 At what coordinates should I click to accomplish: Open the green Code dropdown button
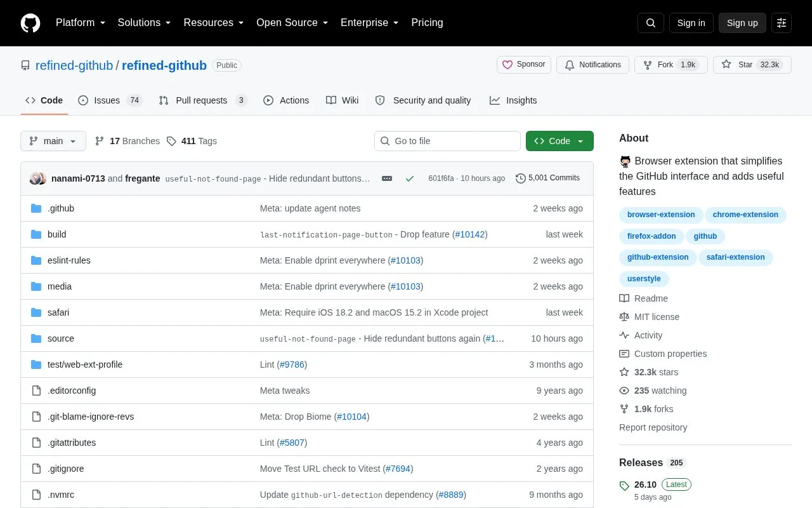[560, 141]
